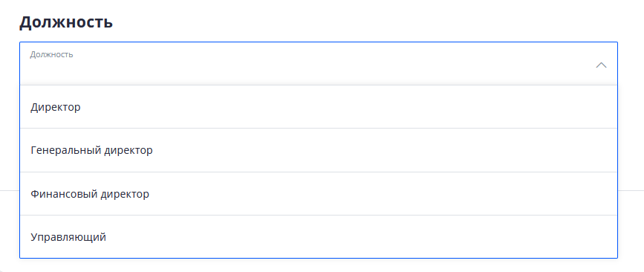This screenshot has height=272, width=644.
Task: Choose the first option, Директор
Action: (x=319, y=107)
